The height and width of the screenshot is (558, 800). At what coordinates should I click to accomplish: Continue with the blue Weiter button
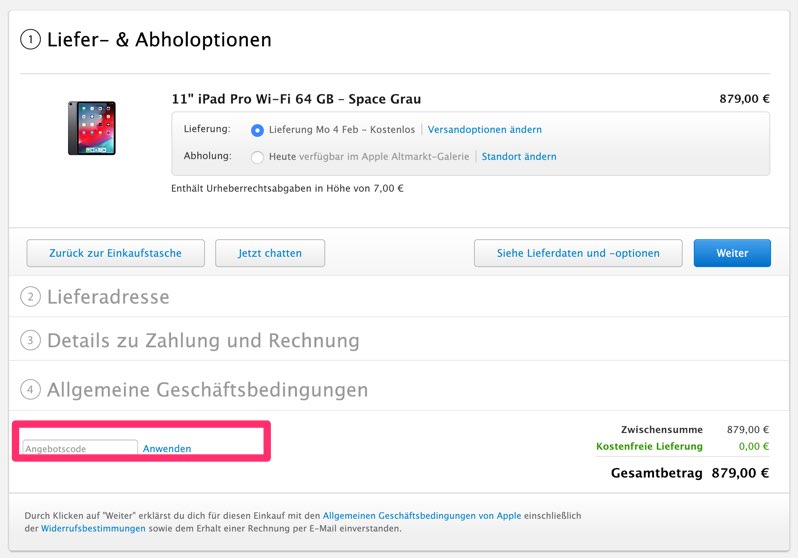(732, 253)
